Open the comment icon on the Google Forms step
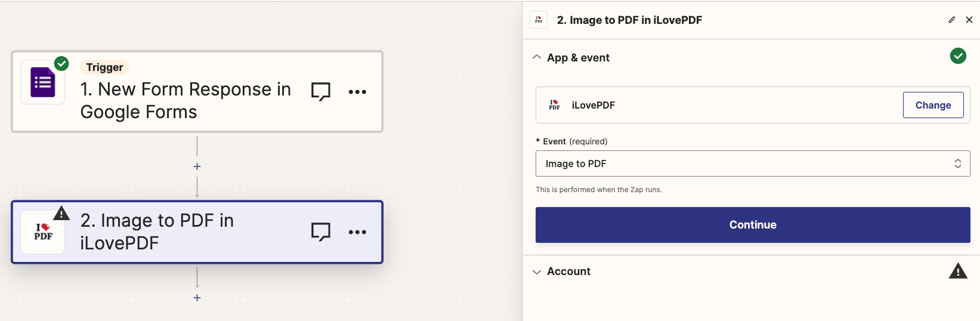 click(x=321, y=91)
